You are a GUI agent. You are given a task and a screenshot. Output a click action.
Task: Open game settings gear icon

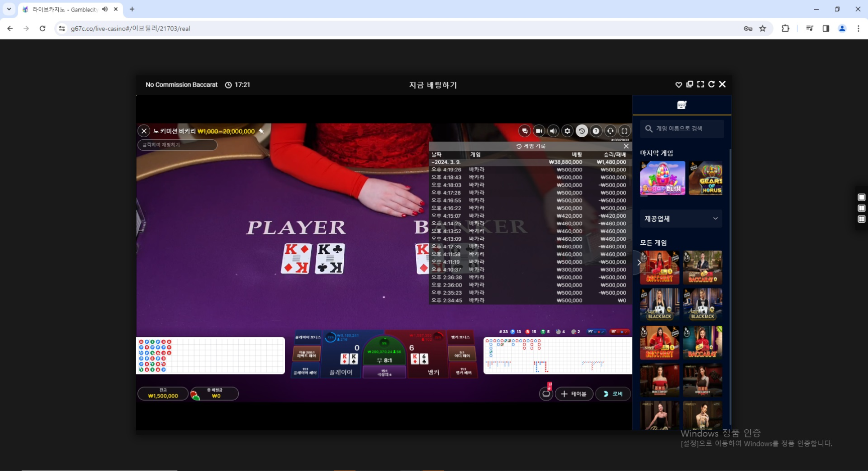pyautogui.click(x=567, y=131)
